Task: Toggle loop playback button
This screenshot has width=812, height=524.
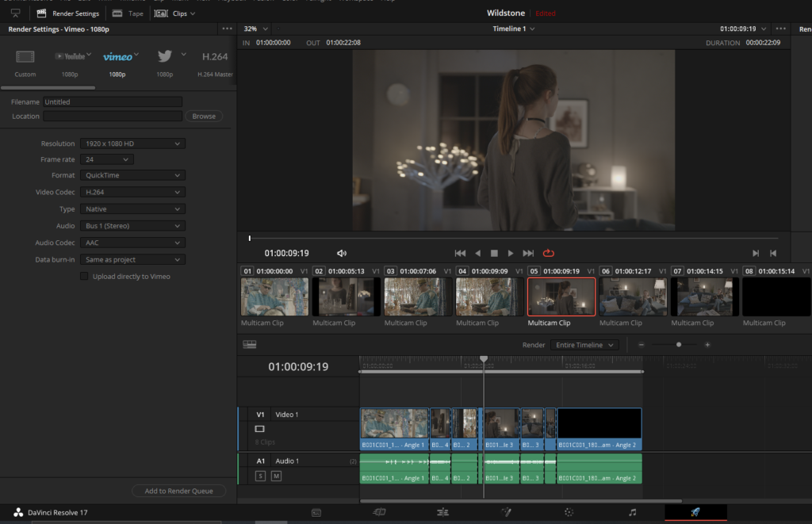Action: (549, 253)
